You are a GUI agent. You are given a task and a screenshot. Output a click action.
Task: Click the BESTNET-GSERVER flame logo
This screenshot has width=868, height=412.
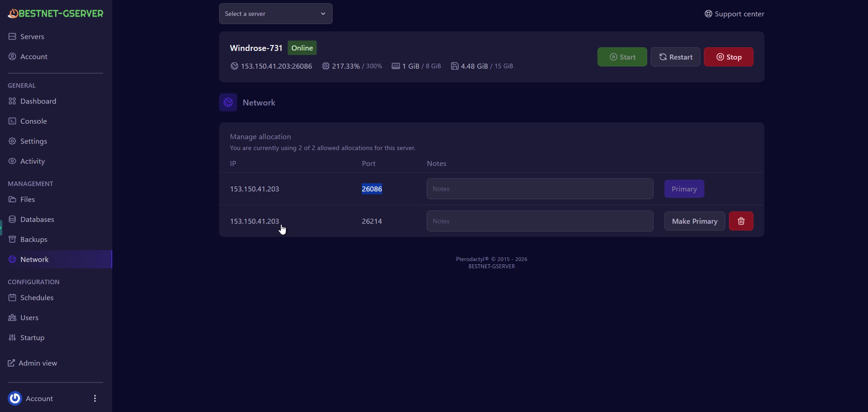(13, 14)
